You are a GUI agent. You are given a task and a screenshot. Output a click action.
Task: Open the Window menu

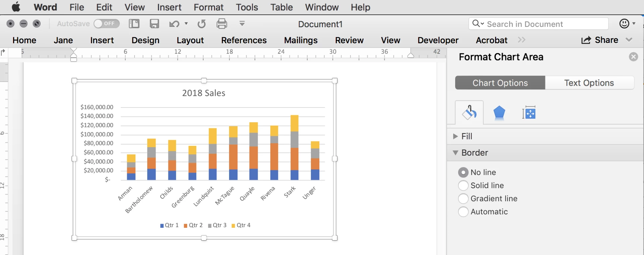click(x=322, y=7)
